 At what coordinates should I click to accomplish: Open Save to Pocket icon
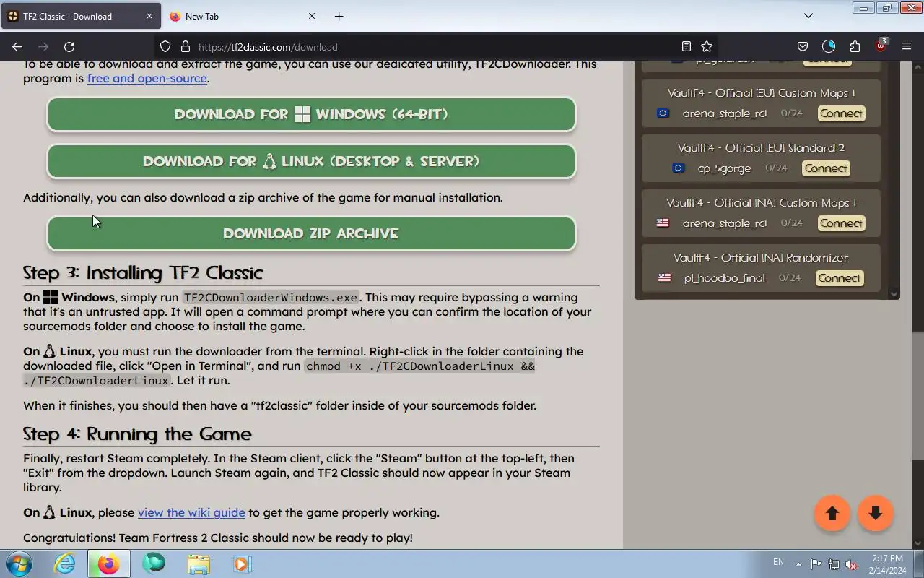click(x=803, y=47)
